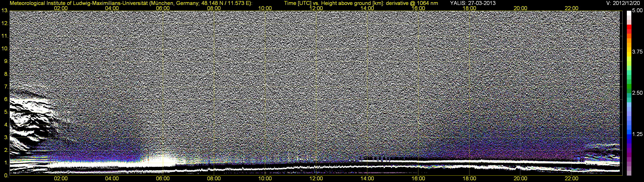Select the "YALIS: 27-03-2013" label
The height and width of the screenshot is (182, 644).
(x=473, y=3)
